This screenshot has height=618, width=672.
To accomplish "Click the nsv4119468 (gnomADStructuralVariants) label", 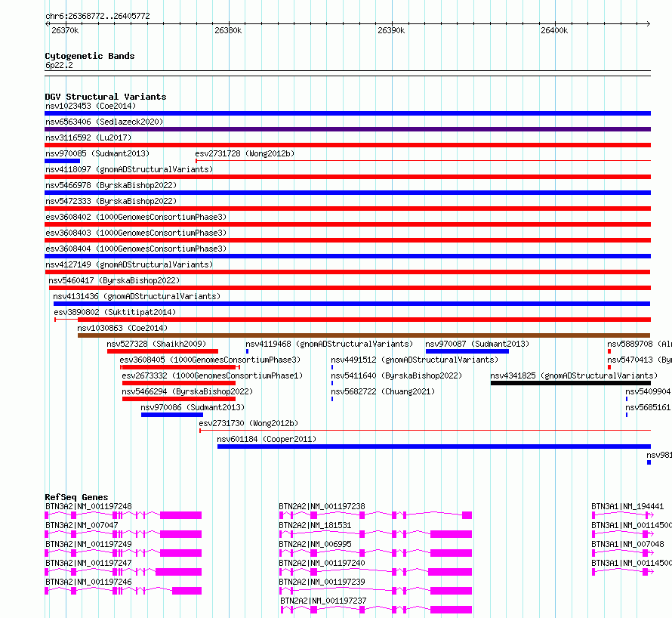I will tap(329, 344).
